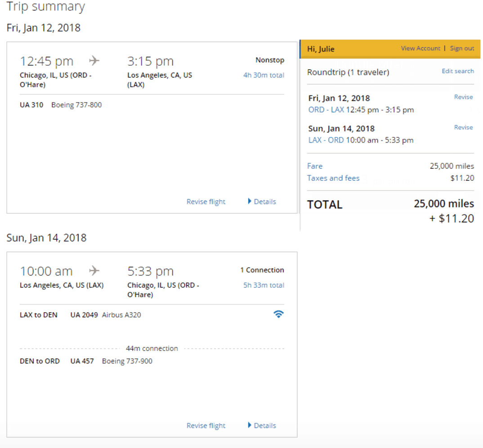Click the airplane icon on the 12:45 pm departure
Viewport: 483px width, 448px height.
point(94,60)
